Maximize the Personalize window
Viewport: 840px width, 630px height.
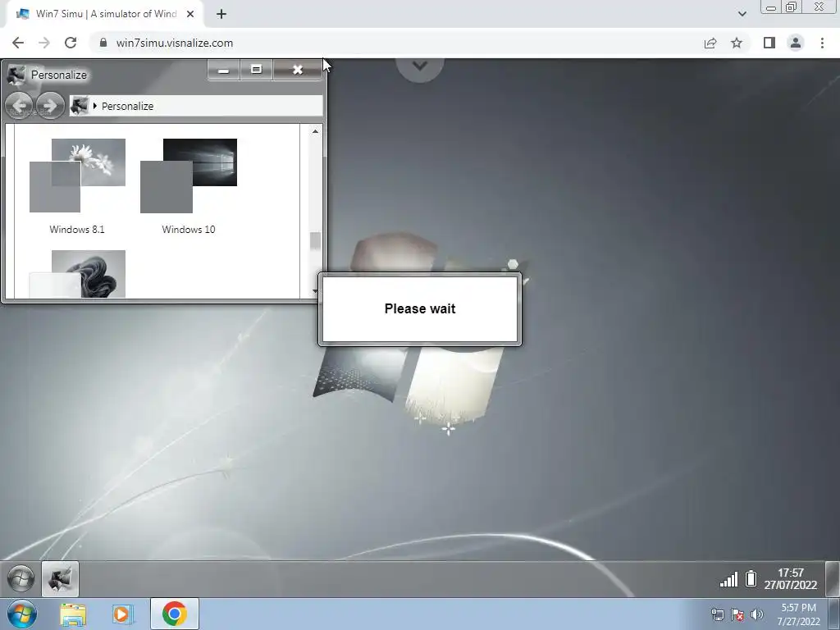[x=256, y=71]
